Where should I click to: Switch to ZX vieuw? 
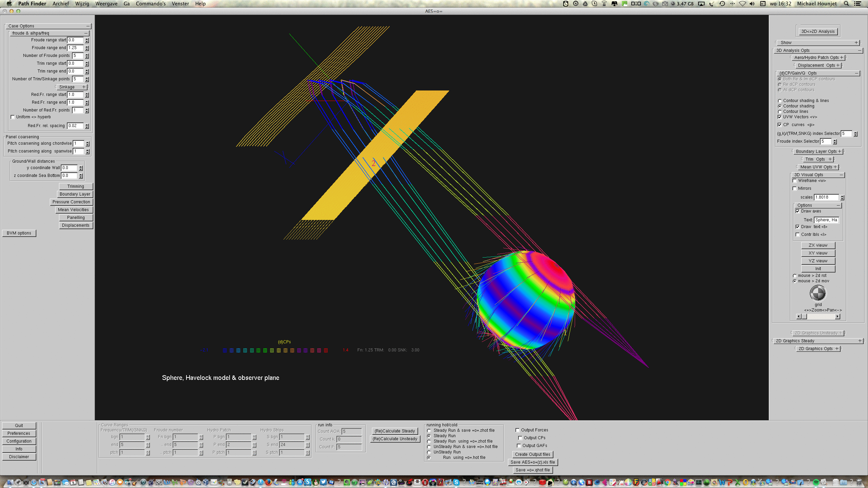point(818,245)
